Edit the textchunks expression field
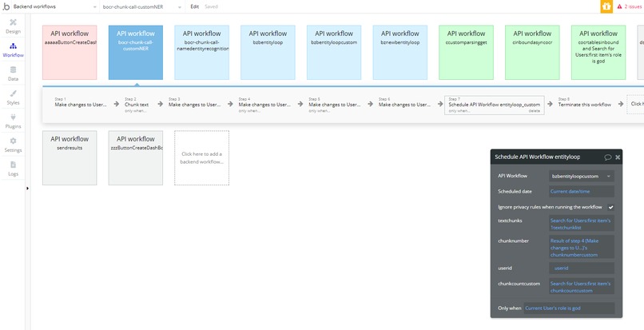644x330 pixels. [582, 224]
